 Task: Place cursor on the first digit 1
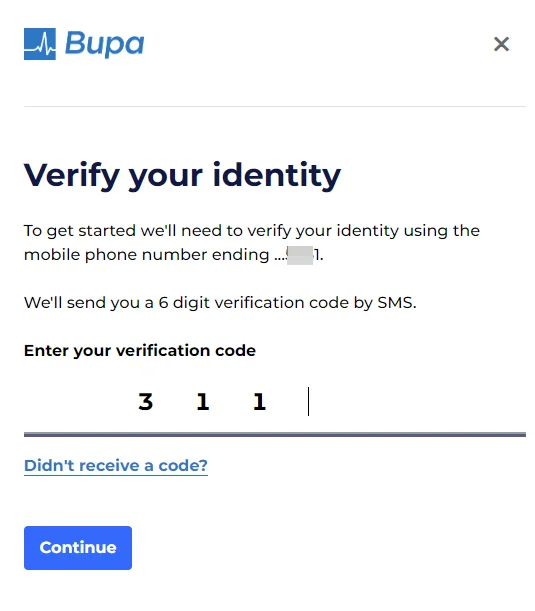203,402
